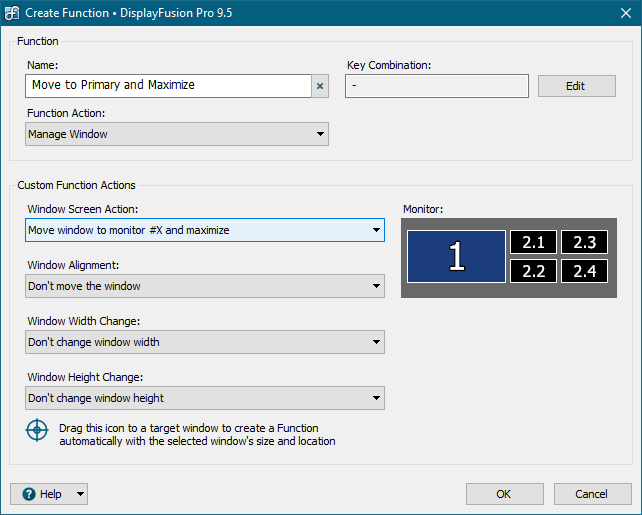Open the Window Width Change dropdown
The height and width of the screenshot is (515, 642).
[x=205, y=342]
